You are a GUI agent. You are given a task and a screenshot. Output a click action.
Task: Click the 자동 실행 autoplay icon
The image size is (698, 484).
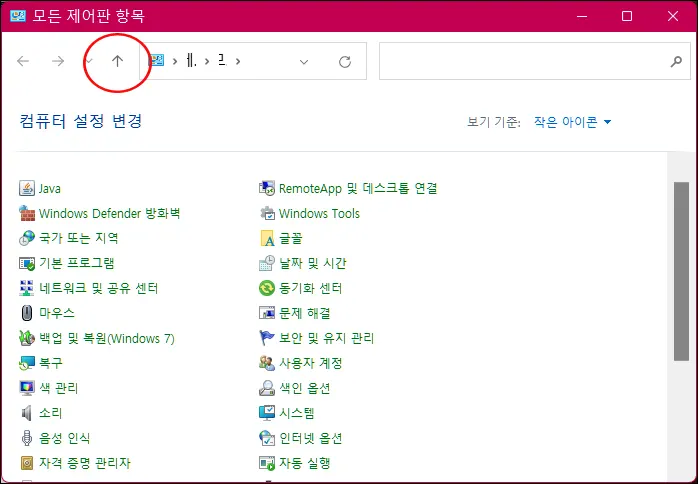pyautogui.click(x=267, y=463)
